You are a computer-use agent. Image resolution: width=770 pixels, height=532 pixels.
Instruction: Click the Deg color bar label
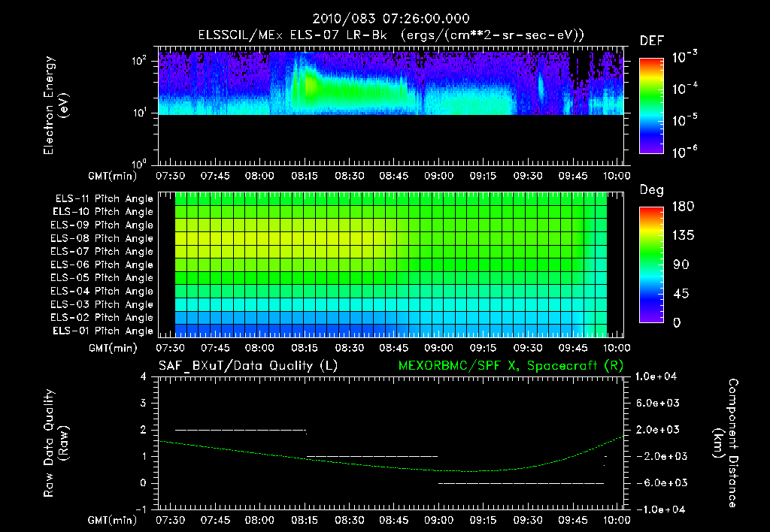pyautogui.click(x=652, y=190)
